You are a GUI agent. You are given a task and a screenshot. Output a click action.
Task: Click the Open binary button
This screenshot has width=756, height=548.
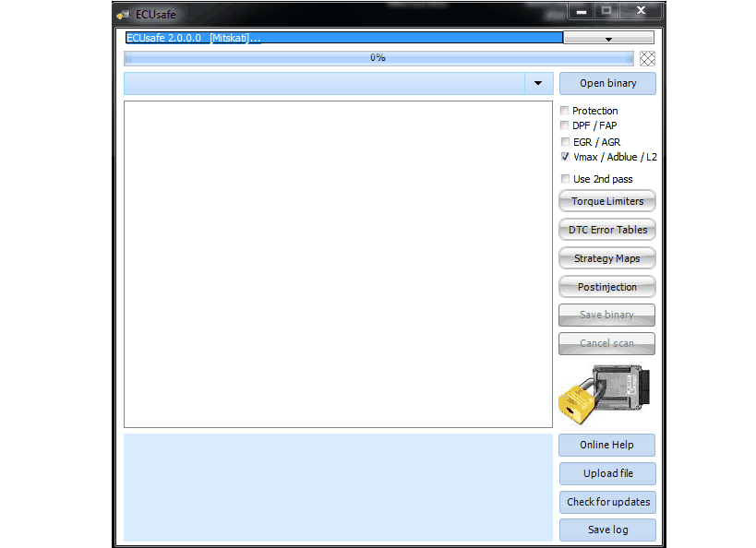(607, 83)
